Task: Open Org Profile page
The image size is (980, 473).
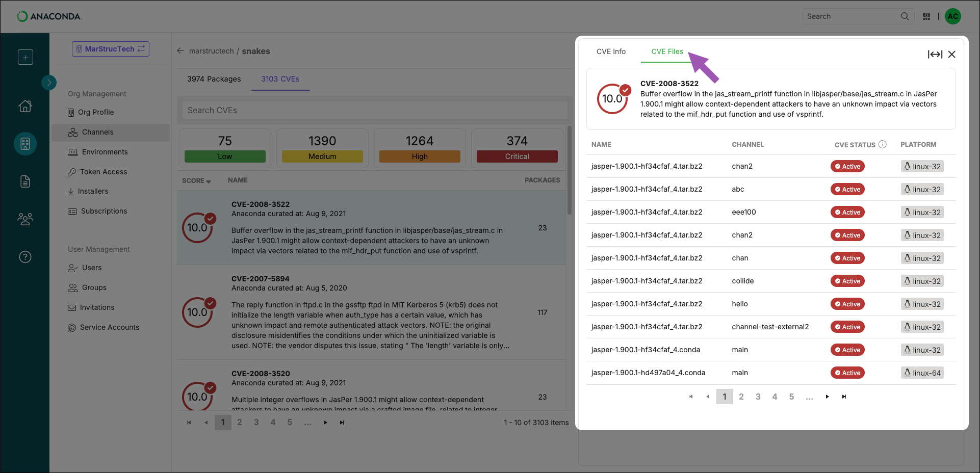Action: [91, 112]
